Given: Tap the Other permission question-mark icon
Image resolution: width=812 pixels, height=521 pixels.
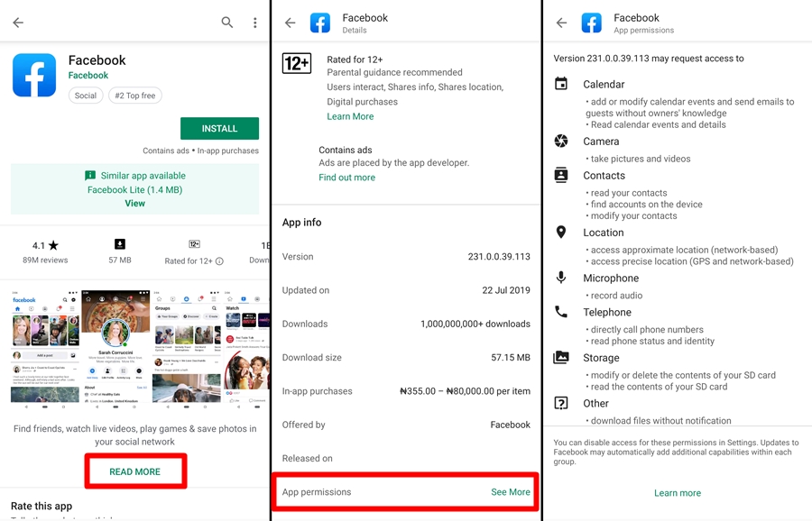Looking at the screenshot, I should (561, 403).
